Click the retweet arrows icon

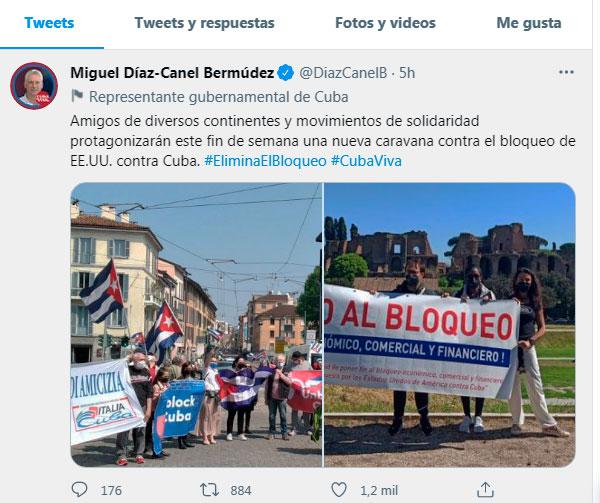(209, 490)
